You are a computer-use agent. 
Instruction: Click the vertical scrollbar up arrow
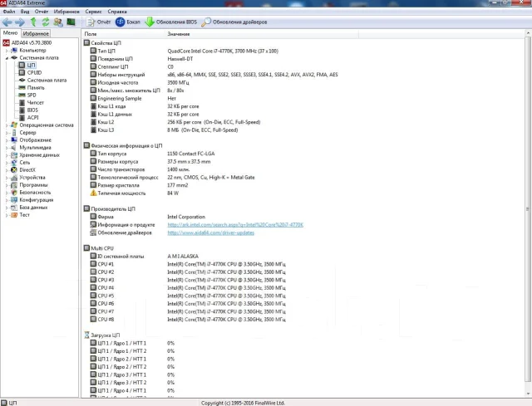[528, 33]
